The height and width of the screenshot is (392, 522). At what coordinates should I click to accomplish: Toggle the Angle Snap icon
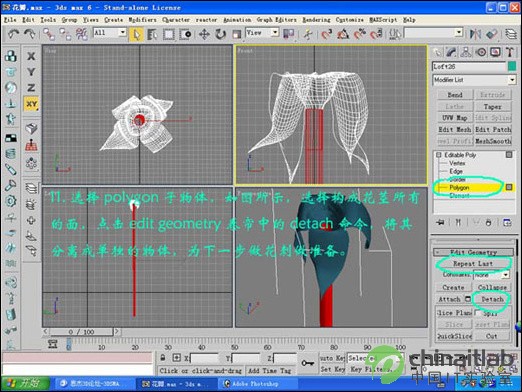pyautogui.click(x=343, y=34)
